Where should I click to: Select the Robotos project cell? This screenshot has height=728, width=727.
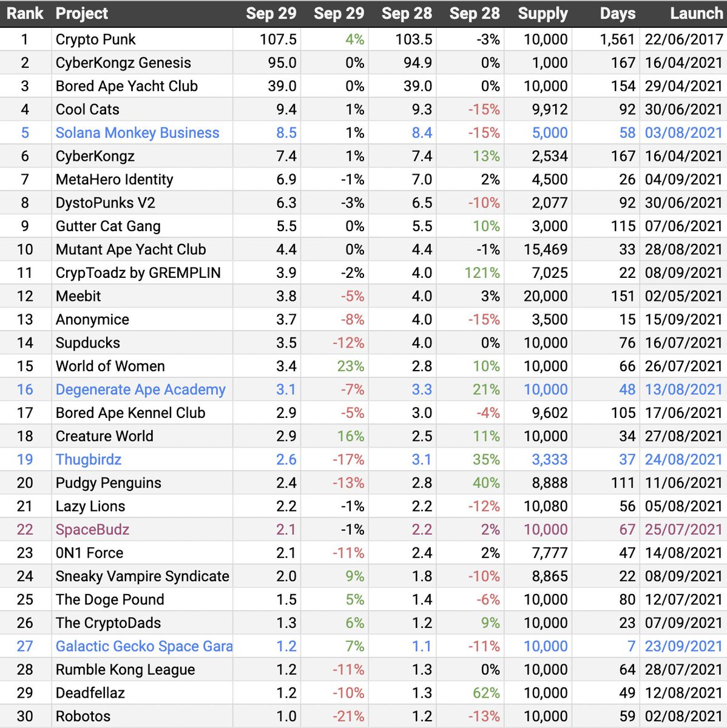tap(142, 716)
